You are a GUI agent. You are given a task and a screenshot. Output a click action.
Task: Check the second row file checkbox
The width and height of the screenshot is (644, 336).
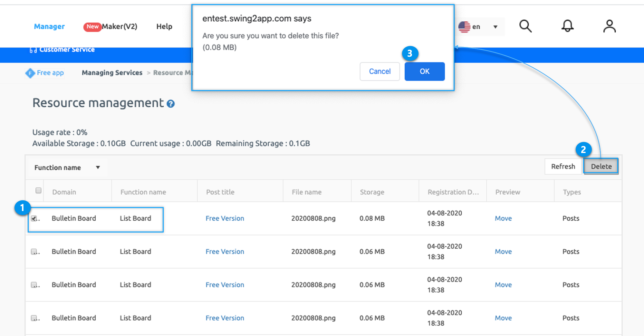[34, 252]
